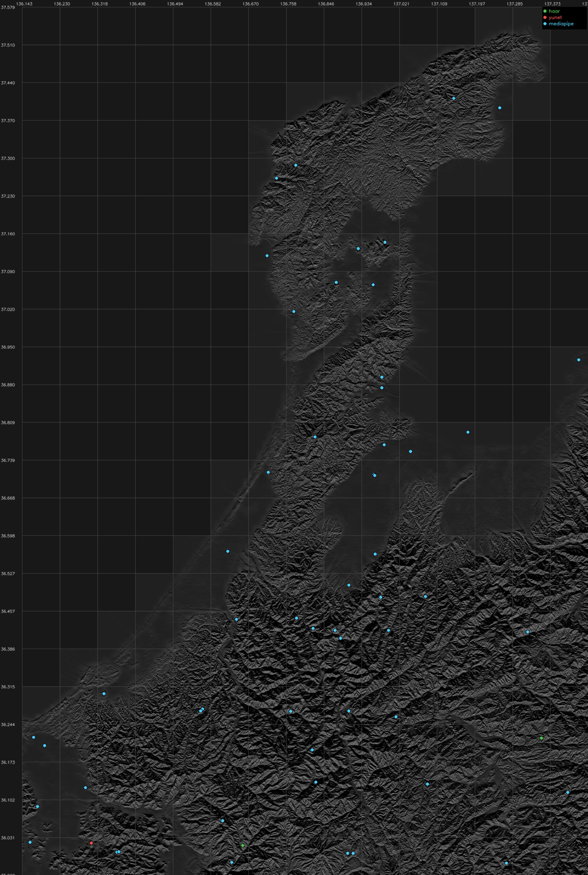The image size is (588, 875).
Task: Click longitude axis label 136.230
Action: click(x=62, y=4)
